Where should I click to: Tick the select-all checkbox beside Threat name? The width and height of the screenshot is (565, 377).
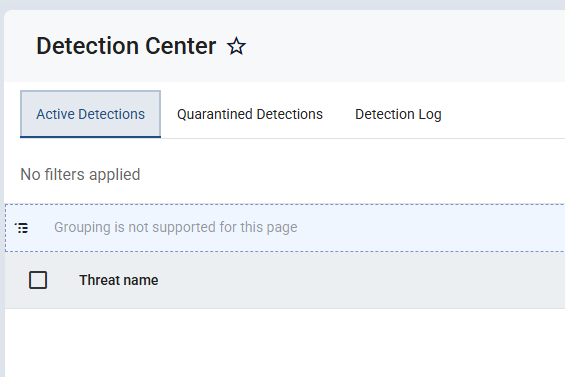(38, 280)
